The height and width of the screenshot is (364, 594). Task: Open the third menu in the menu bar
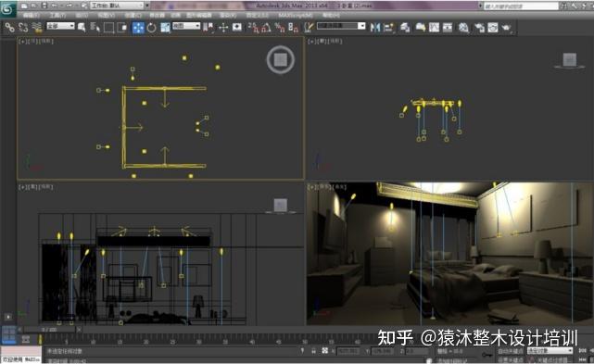(82, 15)
